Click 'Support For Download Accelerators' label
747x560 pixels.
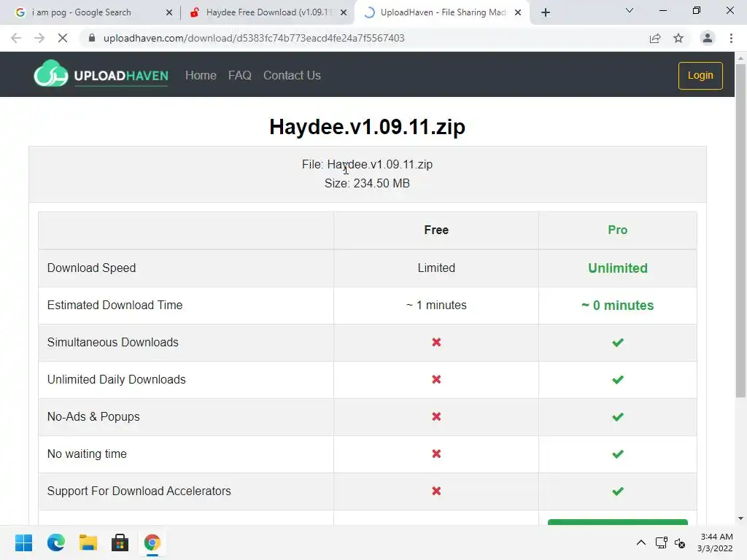click(139, 491)
